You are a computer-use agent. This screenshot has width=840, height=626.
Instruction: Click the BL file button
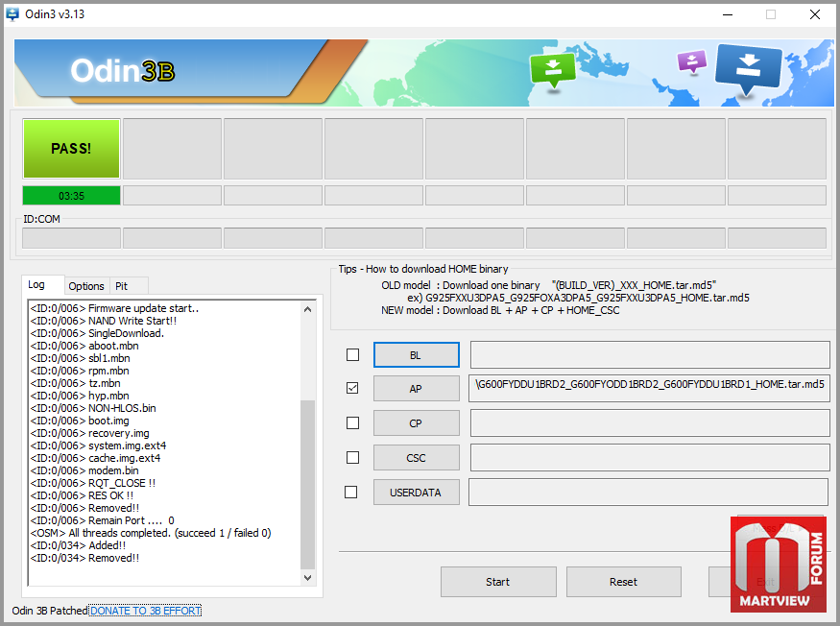pyautogui.click(x=417, y=355)
